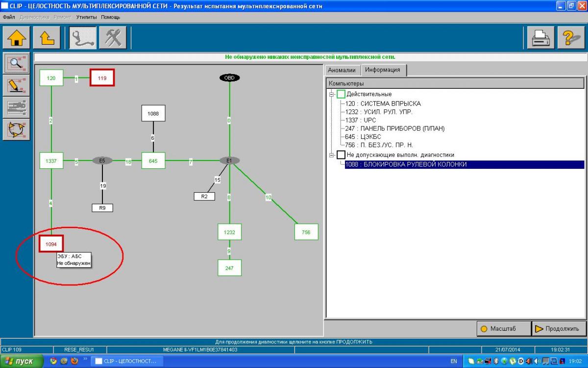Collapse the Действительные tree group
Screen dimensions: 588x368
click(332, 94)
